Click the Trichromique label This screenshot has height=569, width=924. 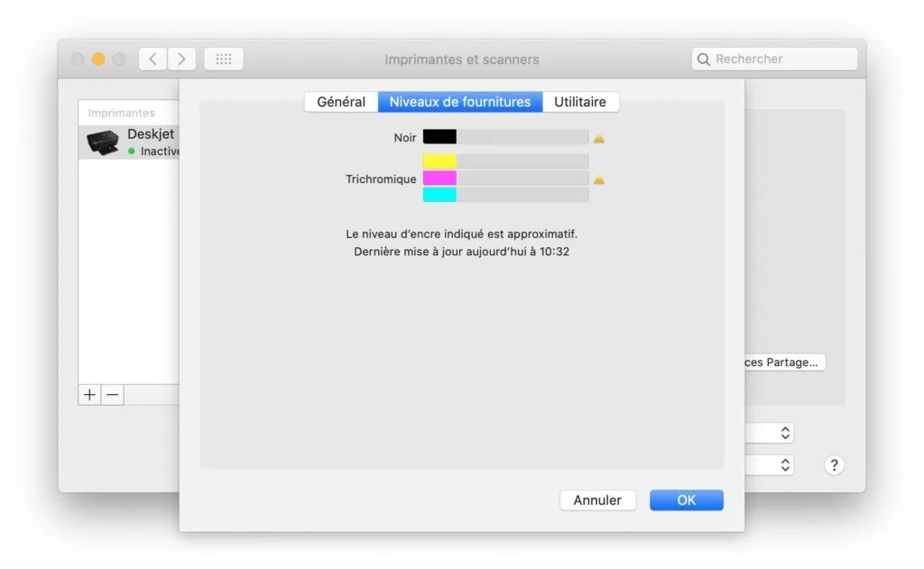click(381, 179)
